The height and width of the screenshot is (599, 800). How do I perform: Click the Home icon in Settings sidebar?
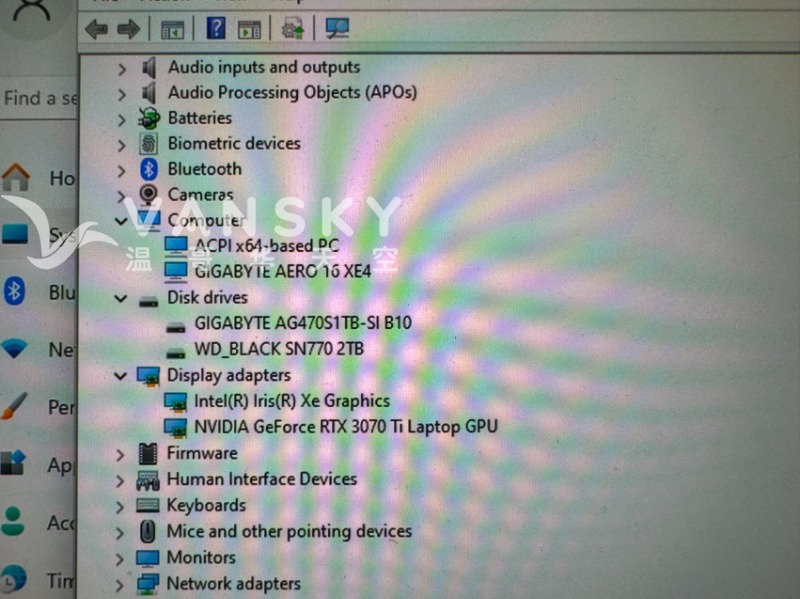click(x=15, y=178)
